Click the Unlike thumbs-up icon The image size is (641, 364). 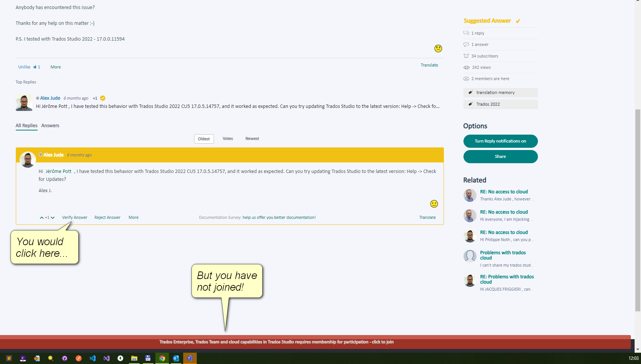pyautogui.click(x=35, y=67)
